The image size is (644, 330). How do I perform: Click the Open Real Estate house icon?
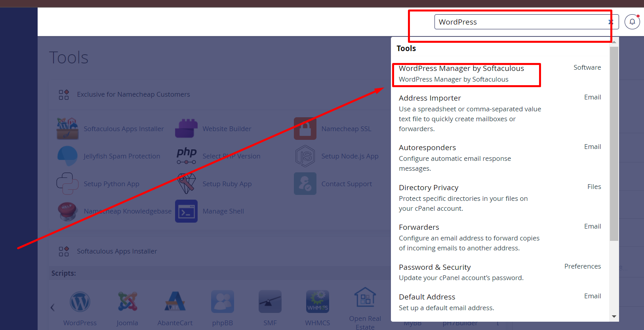(x=365, y=298)
